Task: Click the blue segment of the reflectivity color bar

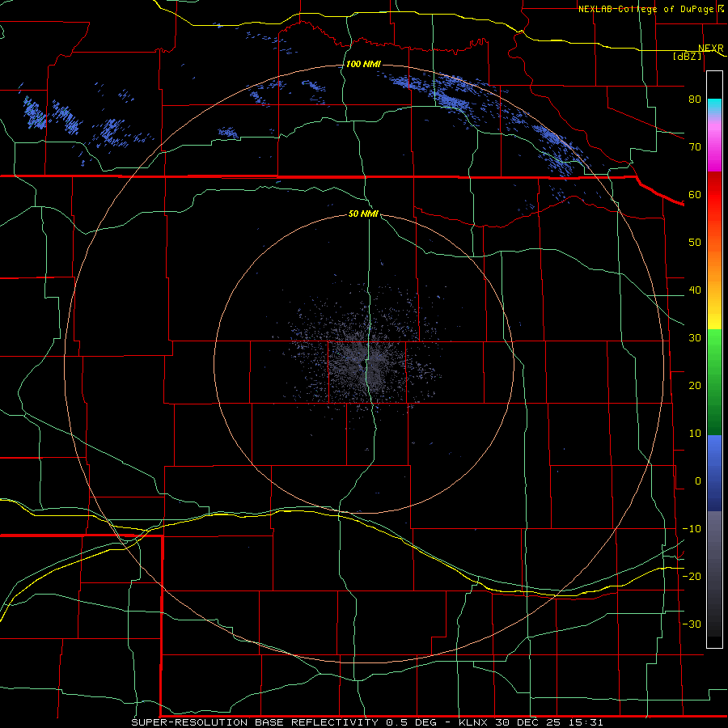Action: [714, 473]
